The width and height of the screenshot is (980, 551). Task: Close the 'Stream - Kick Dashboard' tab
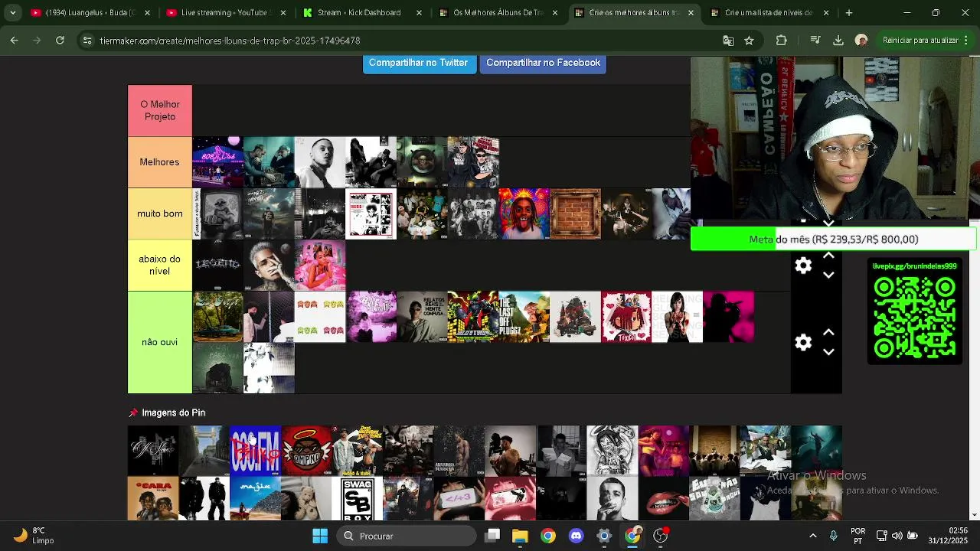(420, 13)
